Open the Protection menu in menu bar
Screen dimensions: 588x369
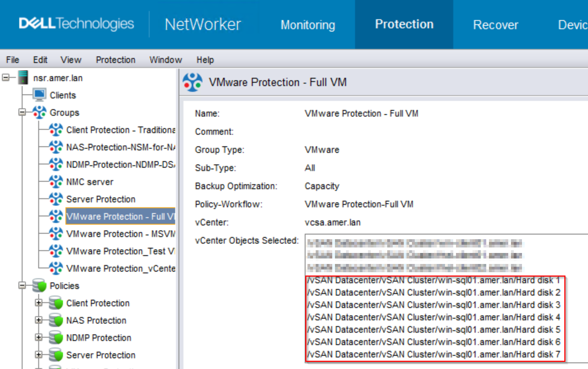tap(116, 59)
